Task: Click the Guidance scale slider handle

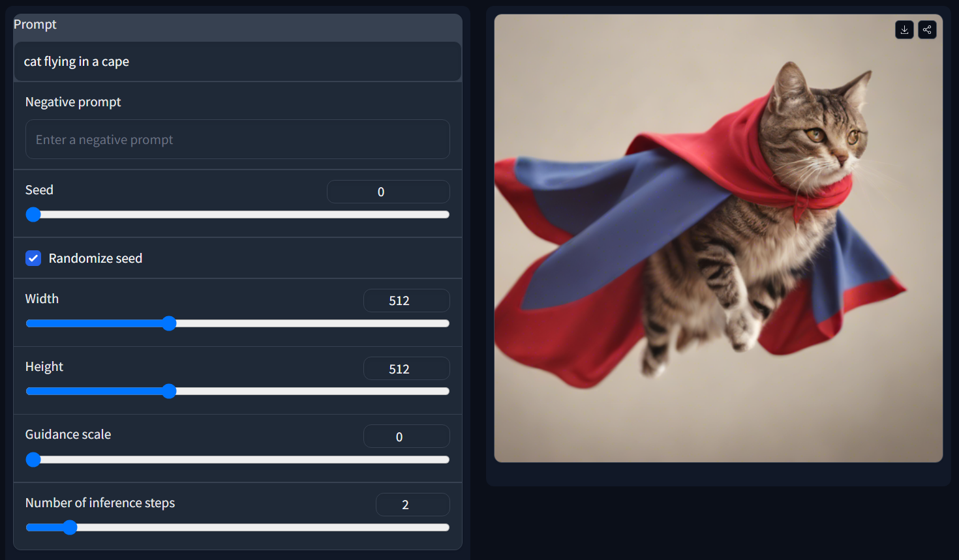Action: pyautogui.click(x=33, y=460)
